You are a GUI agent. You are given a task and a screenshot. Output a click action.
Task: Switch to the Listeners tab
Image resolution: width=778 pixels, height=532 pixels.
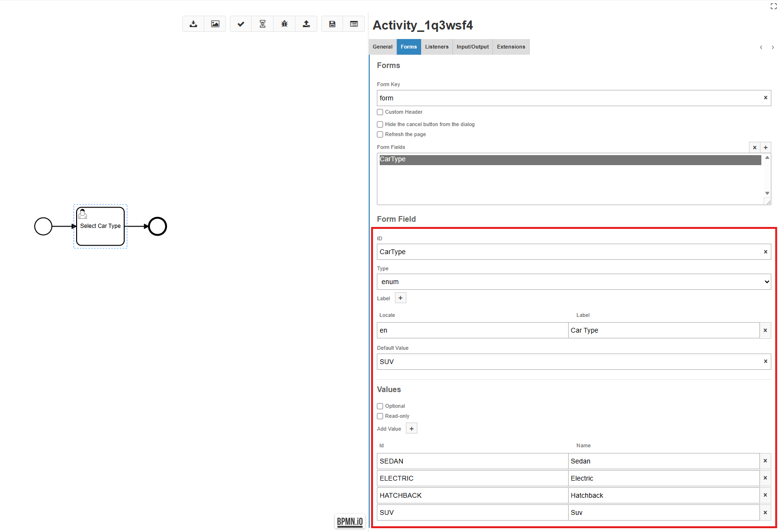[x=437, y=47]
